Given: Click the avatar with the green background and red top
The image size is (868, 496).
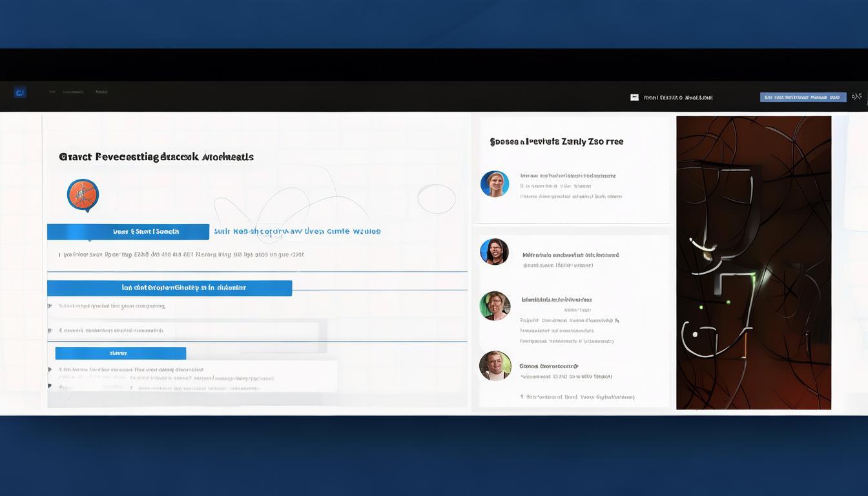Looking at the screenshot, I should click(x=495, y=306).
